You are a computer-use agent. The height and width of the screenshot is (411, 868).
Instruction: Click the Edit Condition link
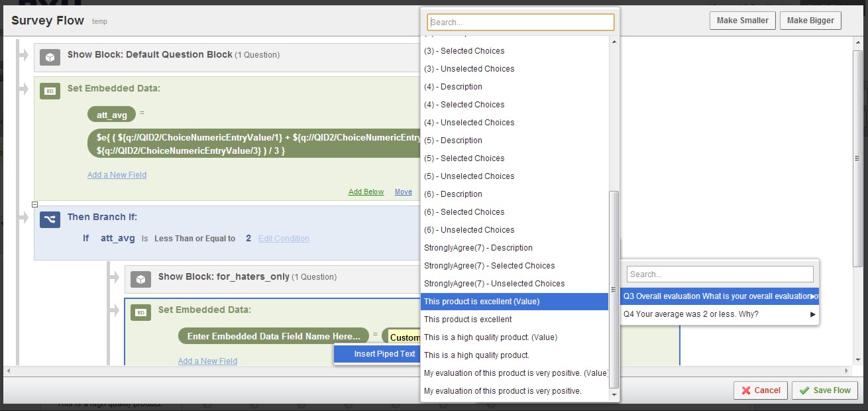[284, 239]
